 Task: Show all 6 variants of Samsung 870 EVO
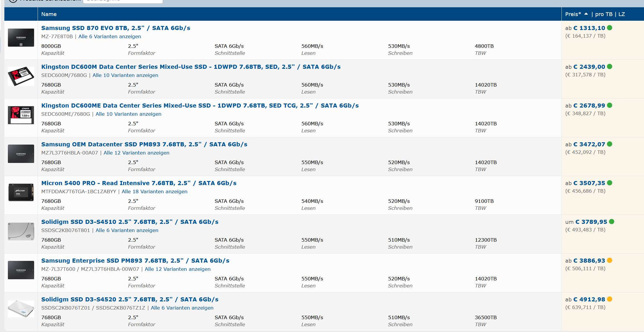coord(110,36)
